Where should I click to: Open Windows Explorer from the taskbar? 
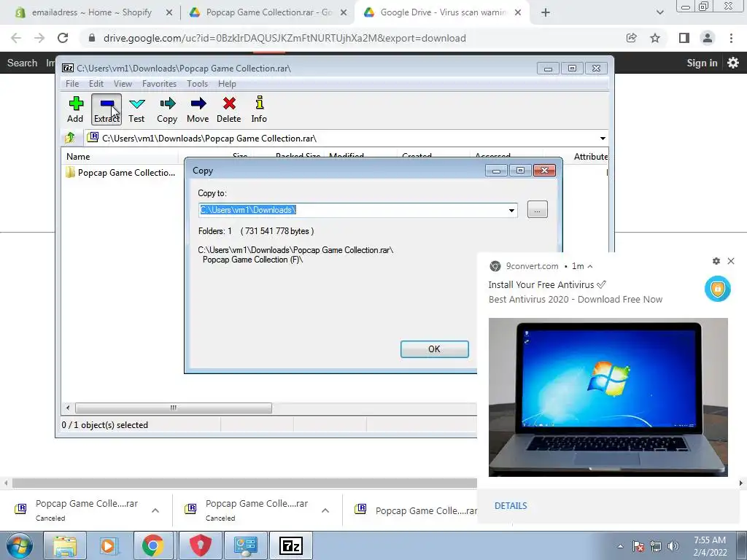coord(65,545)
